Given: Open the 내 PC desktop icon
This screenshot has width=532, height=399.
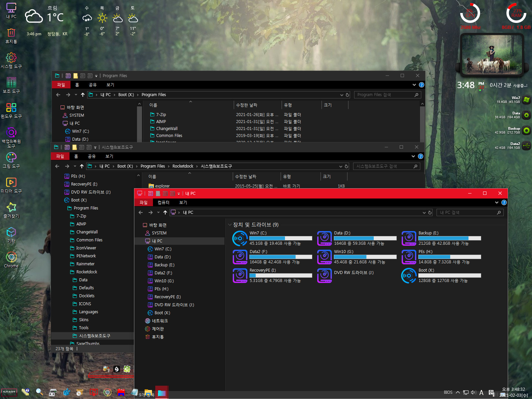Looking at the screenshot, I should [11, 11].
